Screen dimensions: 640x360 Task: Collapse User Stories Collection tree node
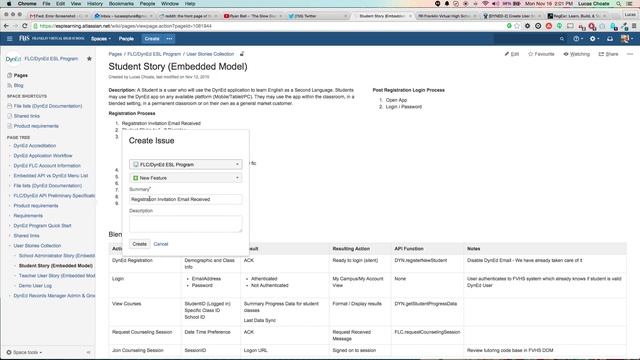[x=10, y=246]
